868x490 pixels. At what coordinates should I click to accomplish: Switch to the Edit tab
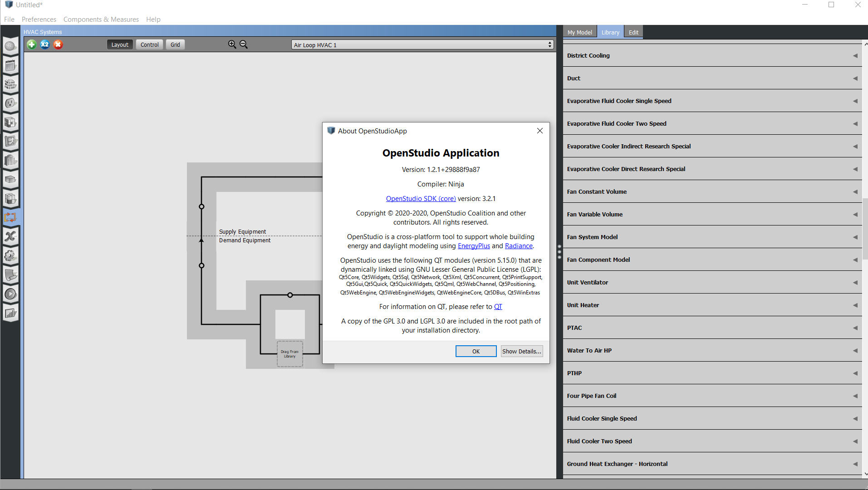click(x=633, y=32)
